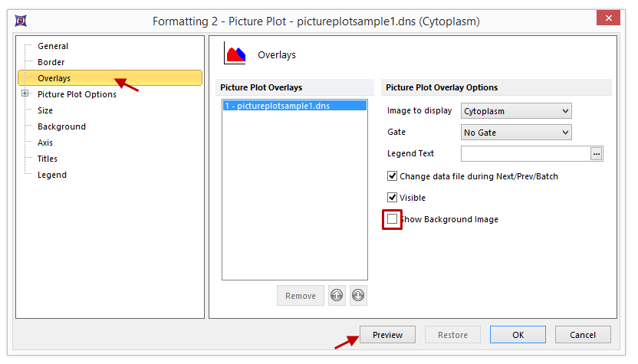This screenshot has width=638, height=364.
Task: Select Border in the category tree
Action: [51, 62]
